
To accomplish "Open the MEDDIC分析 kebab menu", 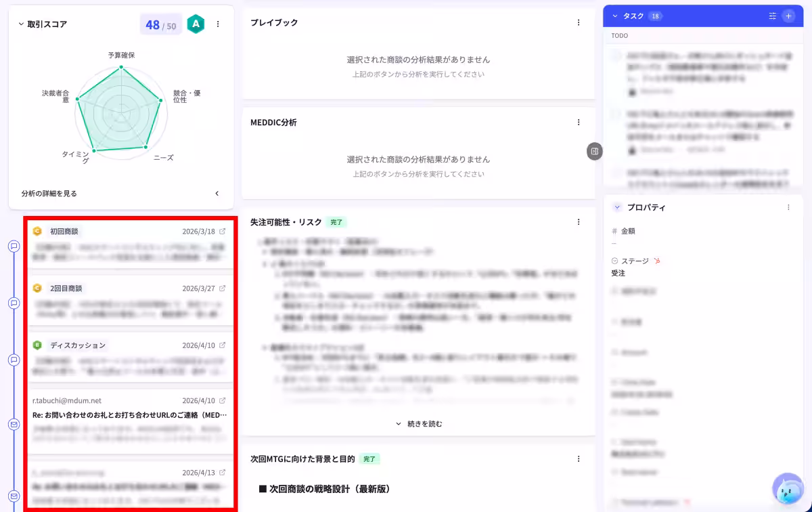I will tap(579, 123).
